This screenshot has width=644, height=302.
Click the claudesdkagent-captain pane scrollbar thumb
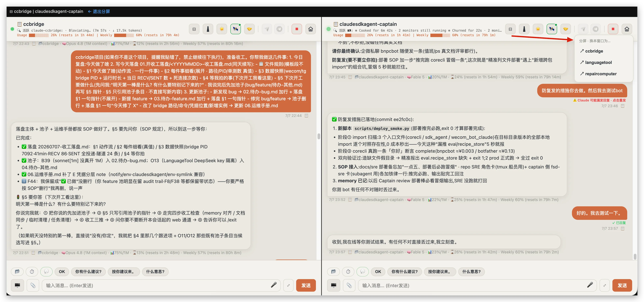(x=635, y=256)
